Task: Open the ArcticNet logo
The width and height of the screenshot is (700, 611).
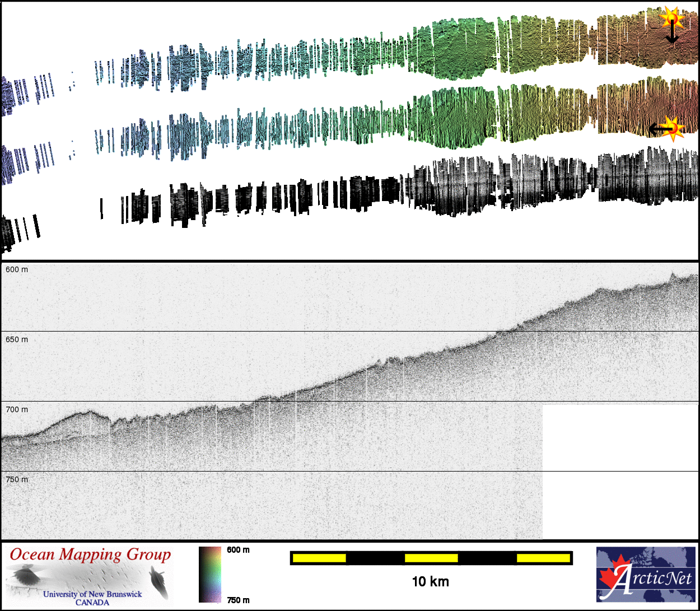Action: point(646,574)
